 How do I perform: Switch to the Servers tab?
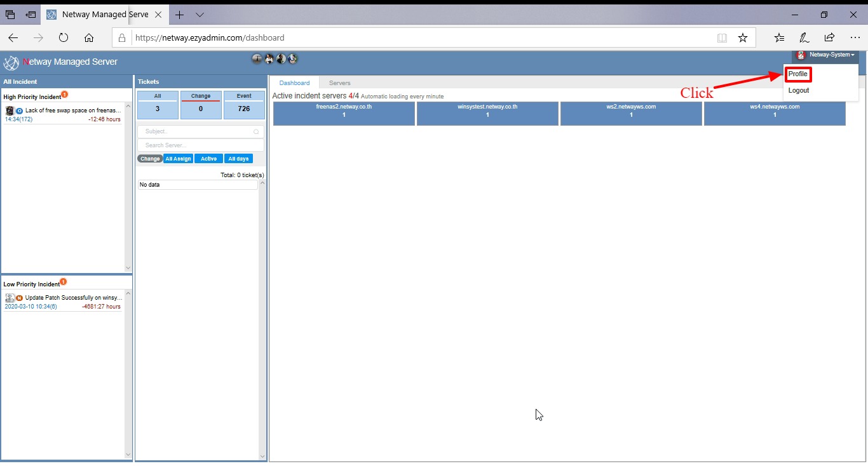pyautogui.click(x=339, y=83)
